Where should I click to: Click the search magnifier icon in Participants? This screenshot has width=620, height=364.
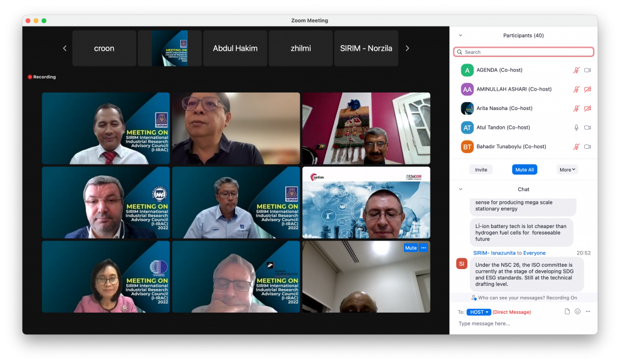pyautogui.click(x=460, y=52)
